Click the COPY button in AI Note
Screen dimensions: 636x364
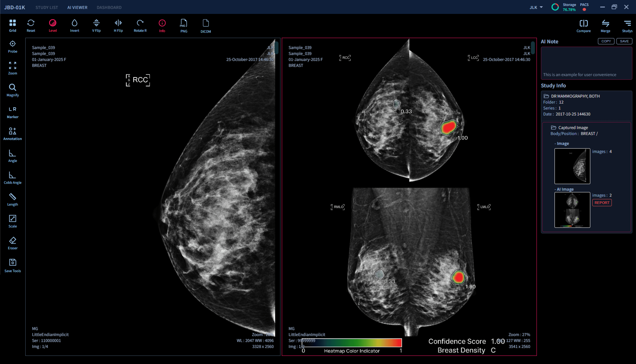click(x=606, y=41)
